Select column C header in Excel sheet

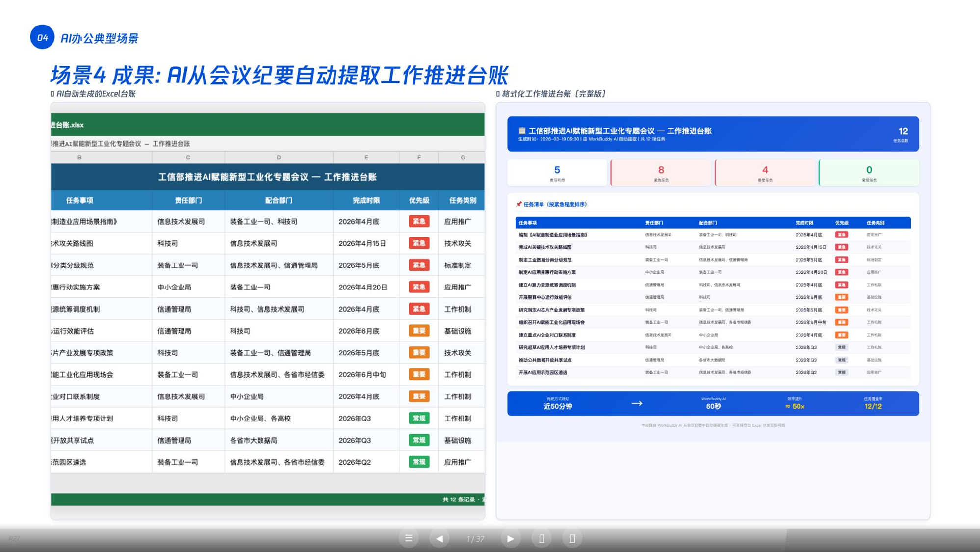click(188, 158)
